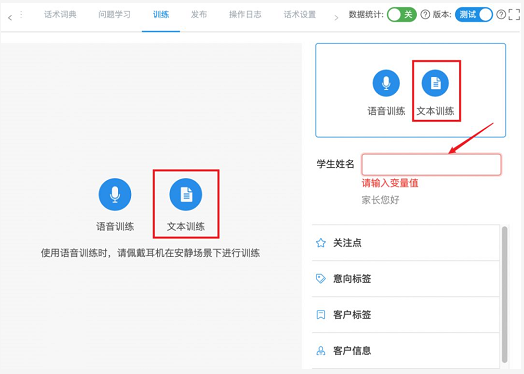Expand the 客户信息 section

(x=406, y=351)
